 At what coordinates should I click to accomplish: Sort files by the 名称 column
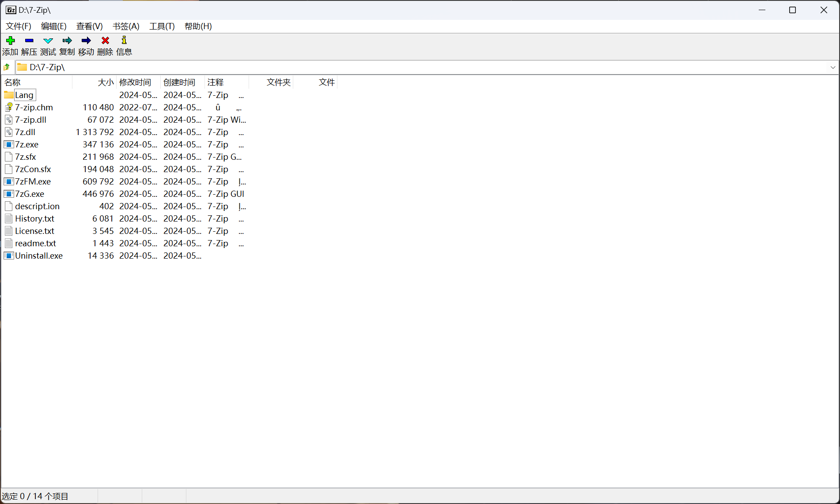pyautogui.click(x=12, y=82)
